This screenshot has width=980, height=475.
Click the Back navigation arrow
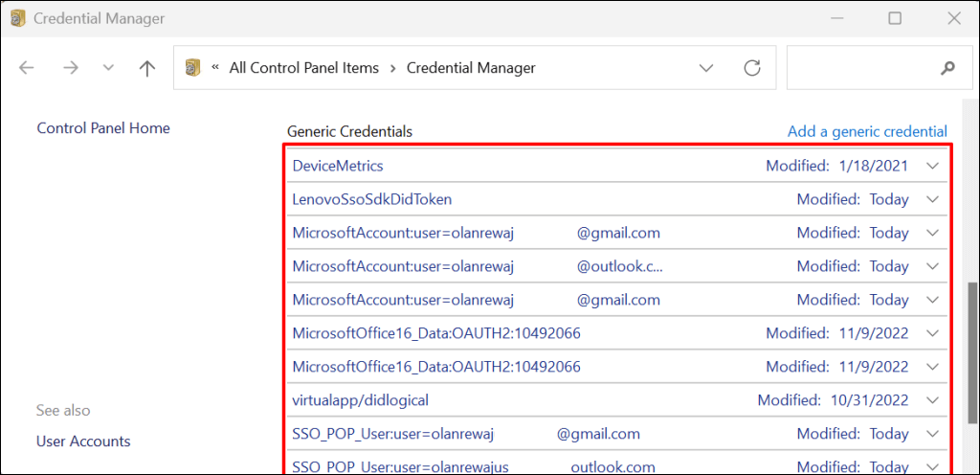27,68
